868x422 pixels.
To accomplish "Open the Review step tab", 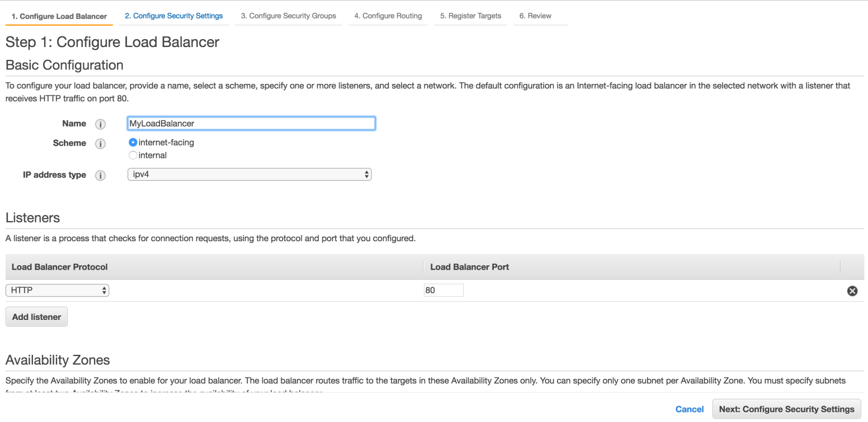I will point(535,16).
